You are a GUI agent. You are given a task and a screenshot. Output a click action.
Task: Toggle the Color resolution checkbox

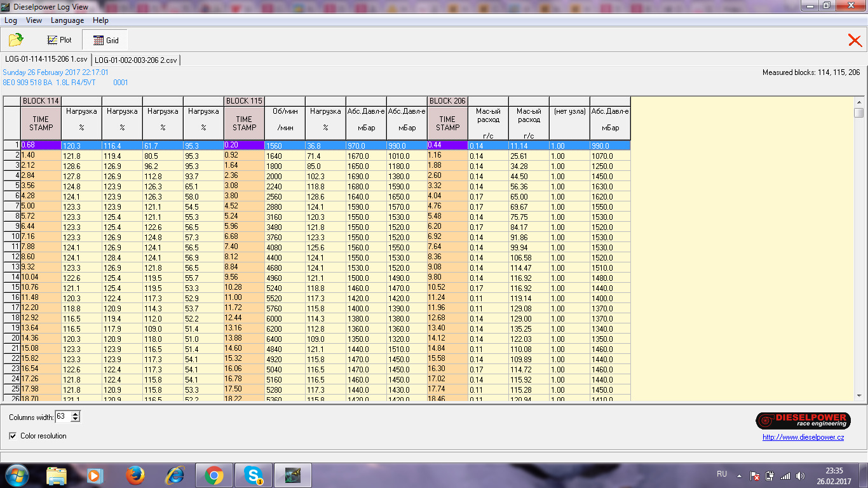tap(13, 436)
